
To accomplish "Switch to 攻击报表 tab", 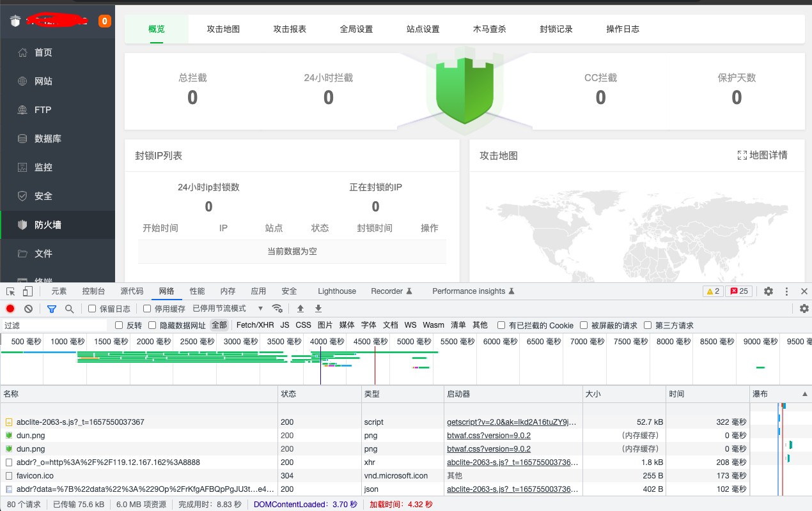I will click(x=290, y=29).
